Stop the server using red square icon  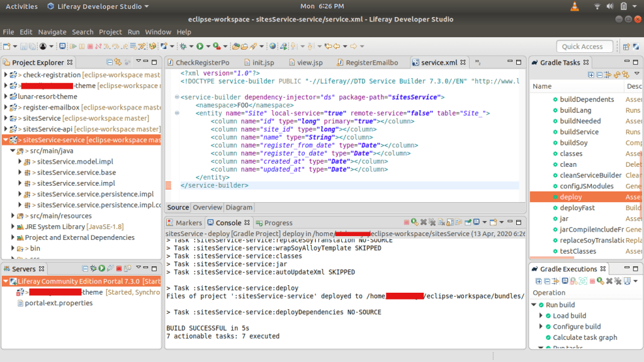[x=118, y=269]
